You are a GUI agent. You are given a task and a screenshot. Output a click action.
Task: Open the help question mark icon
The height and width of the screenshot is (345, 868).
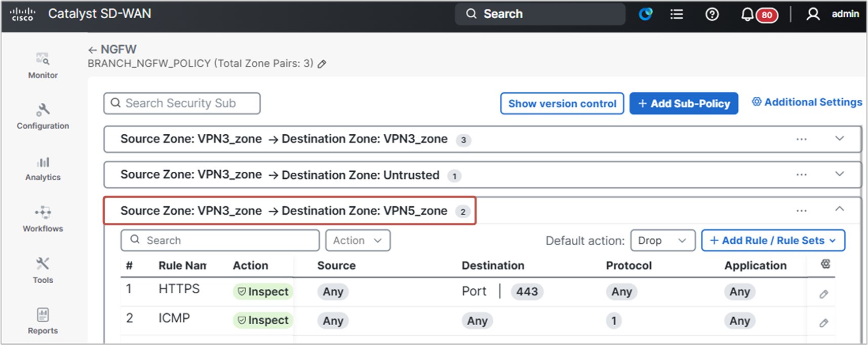point(712,14)
